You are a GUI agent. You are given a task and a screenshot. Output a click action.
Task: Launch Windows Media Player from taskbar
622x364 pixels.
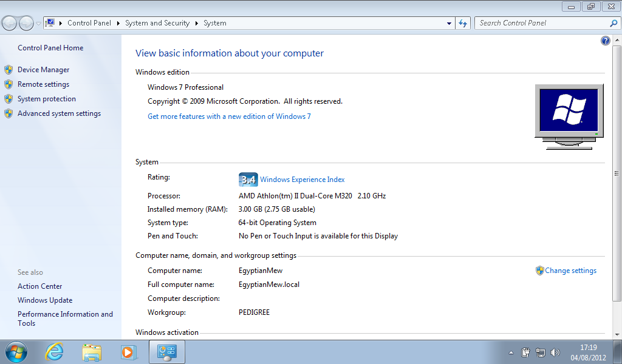[129, 352]
